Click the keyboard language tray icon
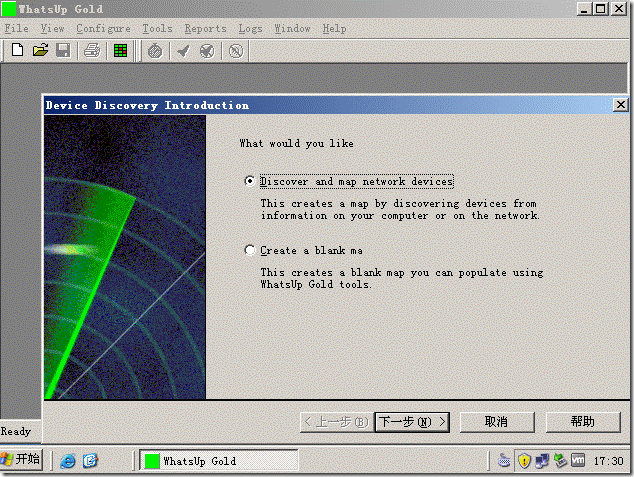The image size is (634, 477). (504, 460)
